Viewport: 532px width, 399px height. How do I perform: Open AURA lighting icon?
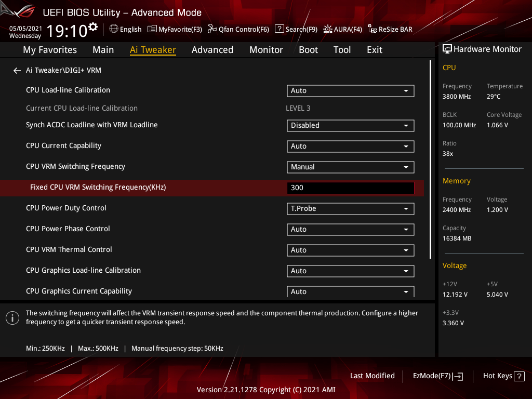327,29
